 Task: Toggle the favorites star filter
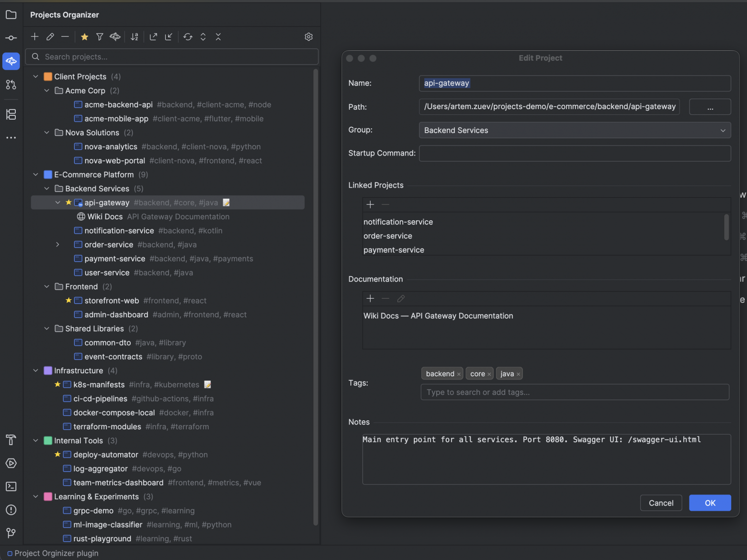(84, 37)
